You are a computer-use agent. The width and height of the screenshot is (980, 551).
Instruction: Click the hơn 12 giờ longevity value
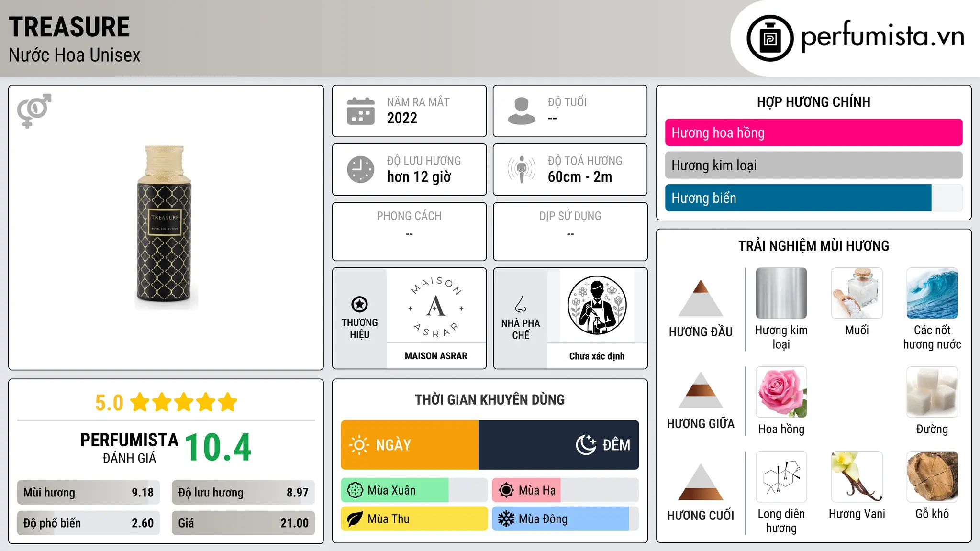[419, 177]
